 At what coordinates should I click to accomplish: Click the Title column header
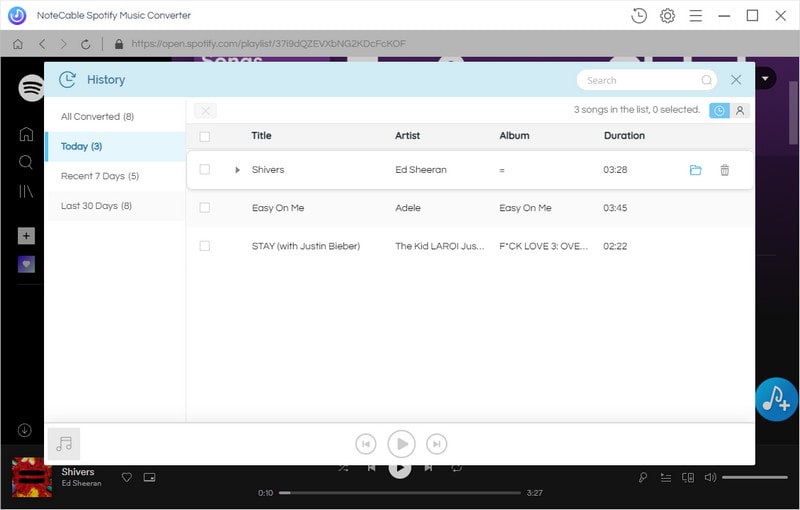pos(261,136)
